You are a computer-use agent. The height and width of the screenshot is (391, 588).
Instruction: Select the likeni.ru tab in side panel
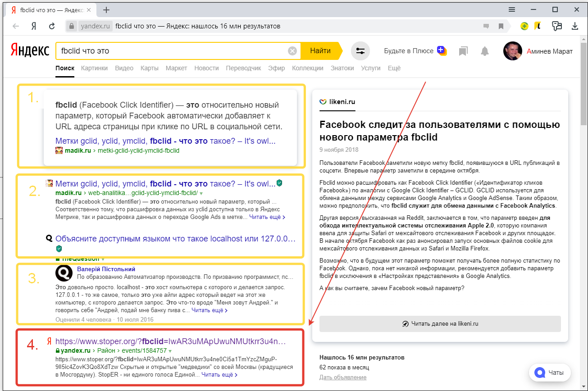(x=337, y=102)
